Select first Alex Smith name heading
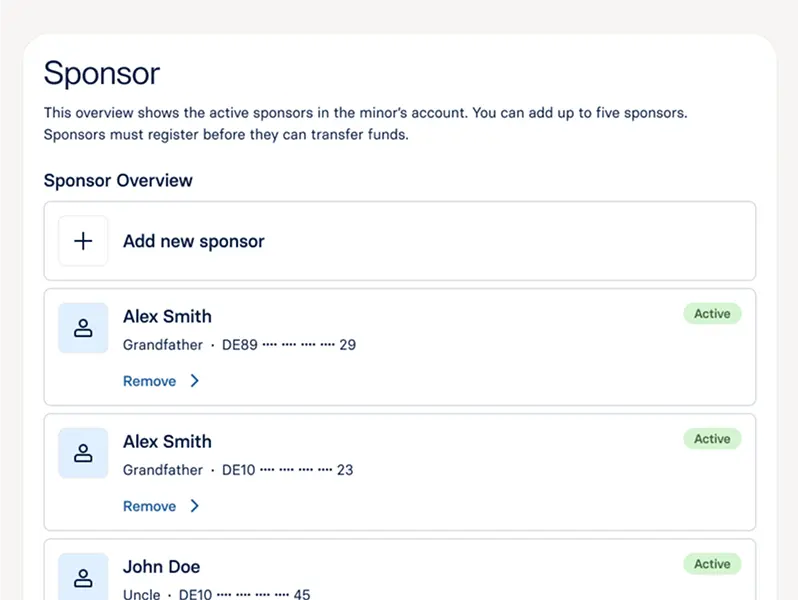Viewport: 798px width, 600px height. coord(167,316)
